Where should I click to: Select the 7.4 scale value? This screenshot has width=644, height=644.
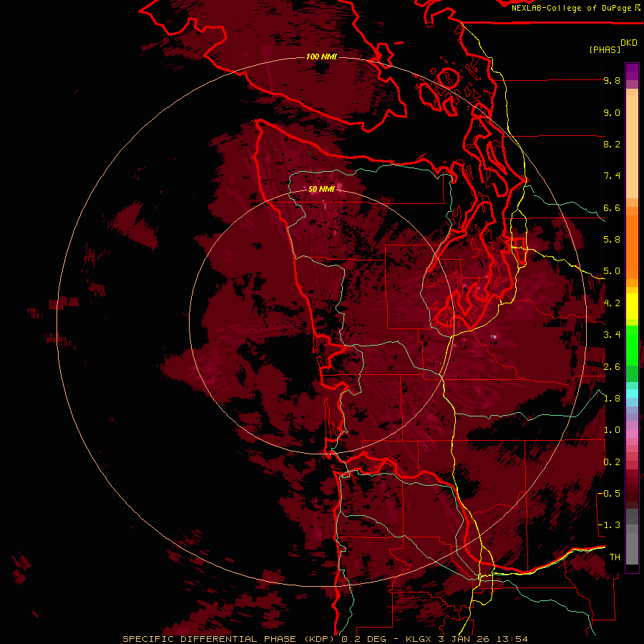click(612, 176)
